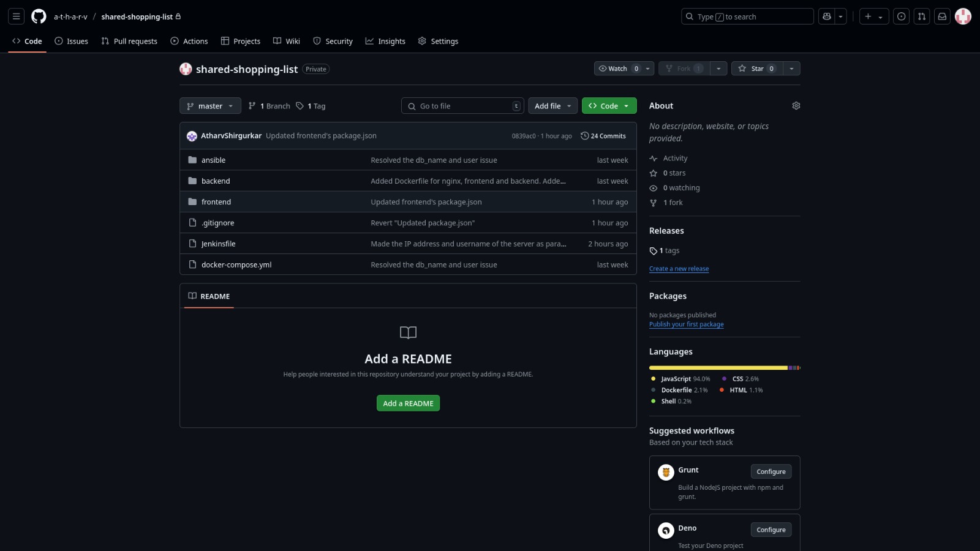Image resolution: width=980 pixels, height=551 pixels.
Task: Click Publish your first package link
Action: 686,324
